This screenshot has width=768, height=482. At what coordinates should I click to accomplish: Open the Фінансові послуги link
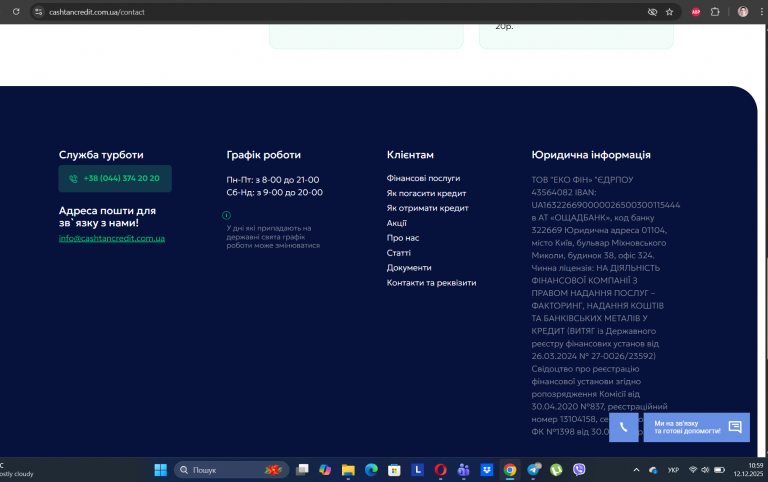[x=423, y=178]
